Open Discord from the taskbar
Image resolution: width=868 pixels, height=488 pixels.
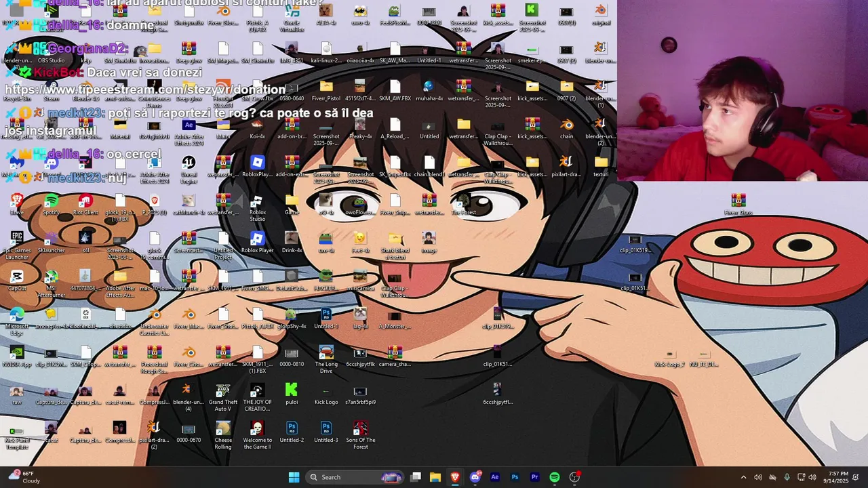[475, 477]
